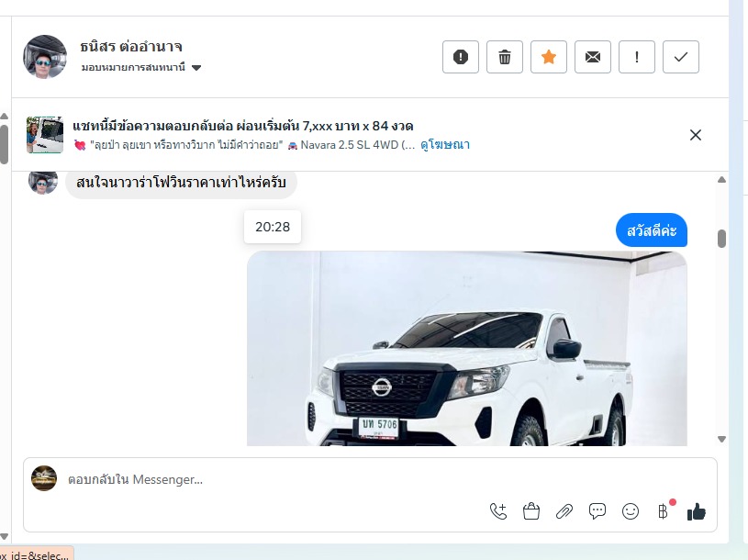
Task: Click conversation list scrollbar up arrow
Action: [5, 116]
